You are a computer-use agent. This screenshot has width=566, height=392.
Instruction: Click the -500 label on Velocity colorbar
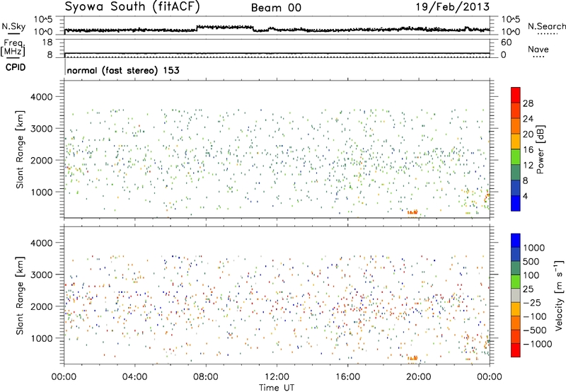click(535, 330)
